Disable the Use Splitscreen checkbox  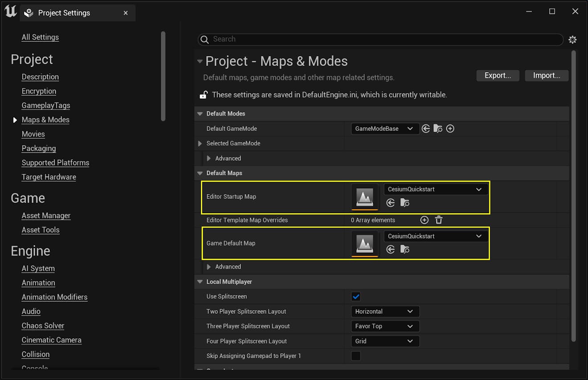click(355, 296)
